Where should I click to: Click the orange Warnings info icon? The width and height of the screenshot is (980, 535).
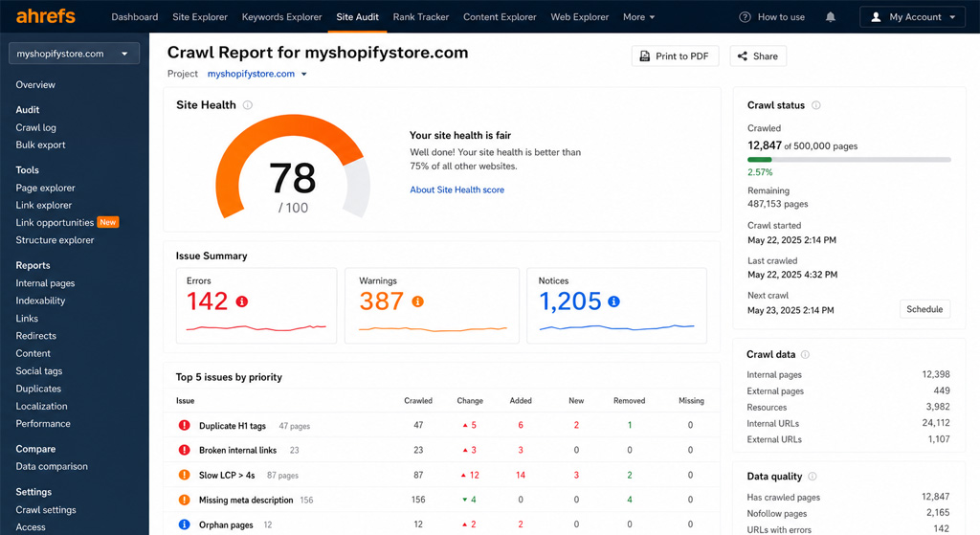(417, 301)
